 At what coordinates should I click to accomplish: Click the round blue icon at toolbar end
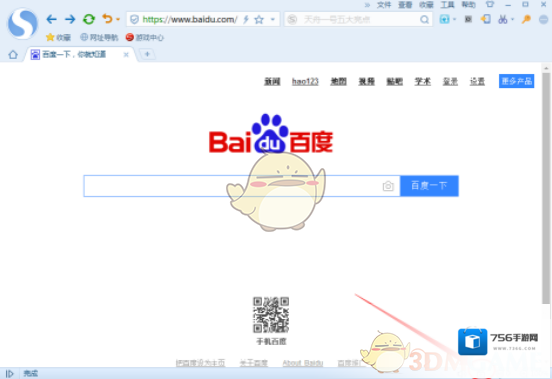click(x=544, y=19)
